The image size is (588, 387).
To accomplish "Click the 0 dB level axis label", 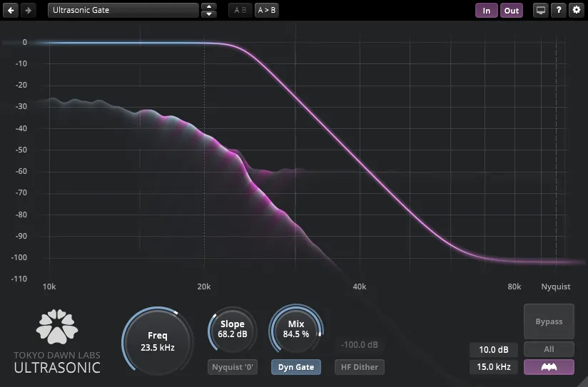I will tap(25, 42).
